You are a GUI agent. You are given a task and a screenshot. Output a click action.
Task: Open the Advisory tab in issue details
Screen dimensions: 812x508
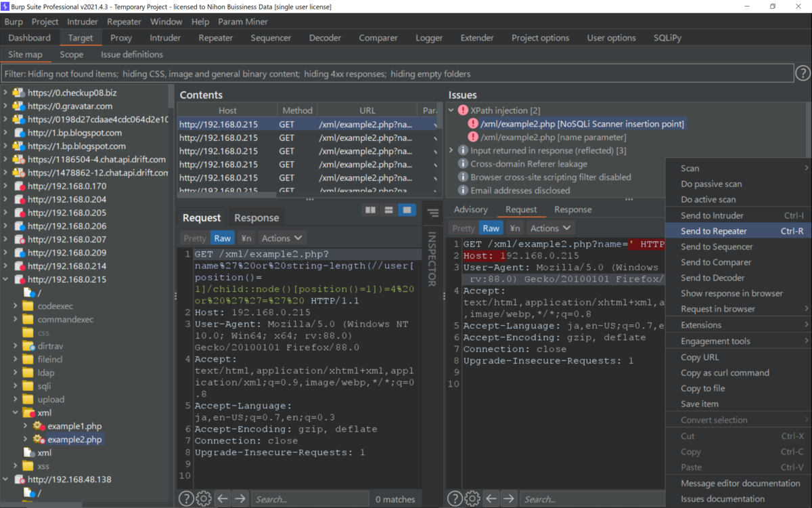pyautogui.click(x=470, y=209)
